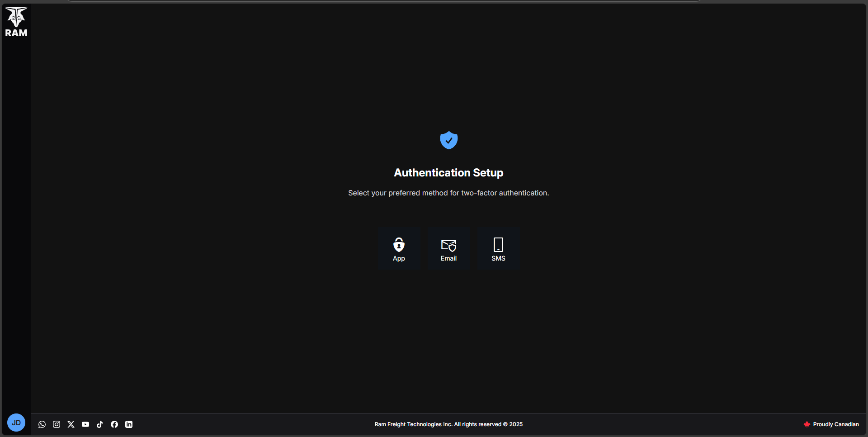Screen dimensions: 868x437
Task: Open the WhatsApp social link
Action: [42, 424]
